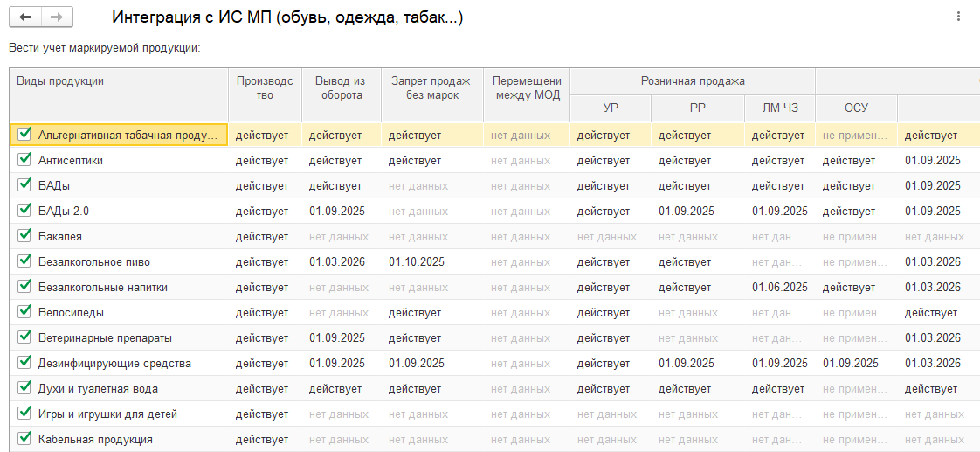Toggle the Духи и туалетная вода checkbox
980x452 pixels.
pyautogui.click(x=24, y=388)
